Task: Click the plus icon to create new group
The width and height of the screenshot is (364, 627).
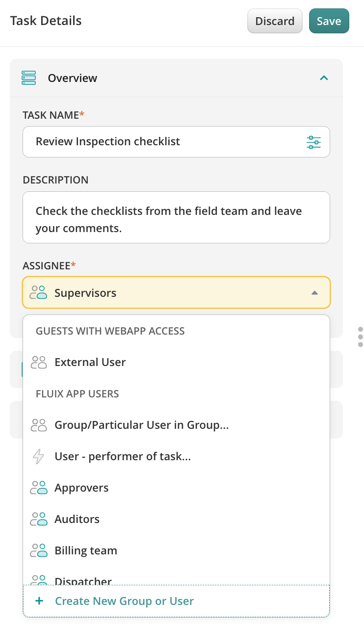Action: (x=40, y=601)
